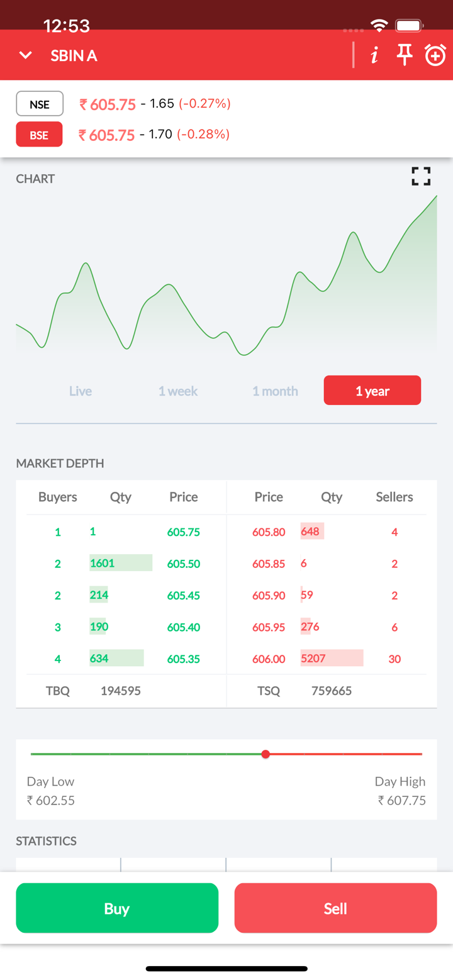Select the NSE exchange toggle
This screenshot has height=980, width=453.
click(40, 104)
